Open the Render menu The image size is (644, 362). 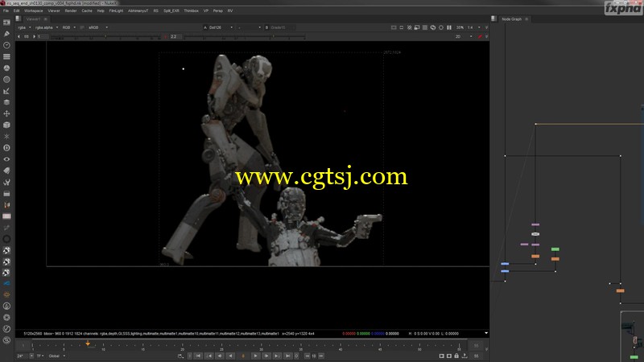coord(71,10)
